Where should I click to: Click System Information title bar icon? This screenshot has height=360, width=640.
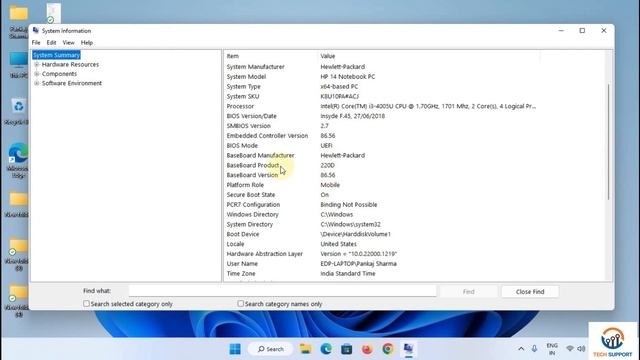36,31
